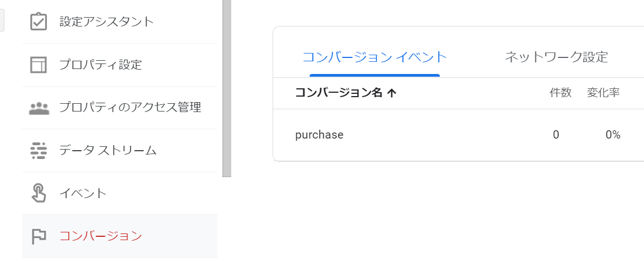Switch to the コンバージョン イベント tab
The height and width of the screenshot is (260, 644).
pos(375,57)
